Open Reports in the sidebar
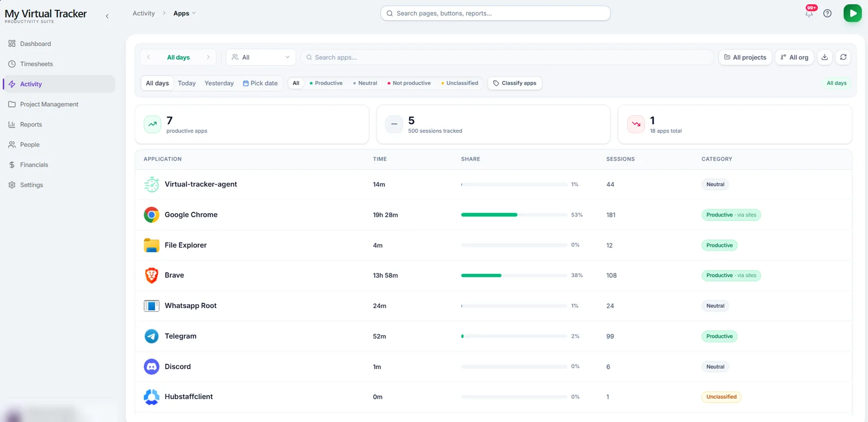Screen dimensions: 868x422 point(59,124)
